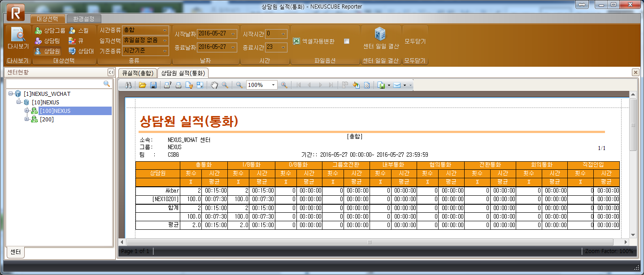Open the export format dropdown arrow
This screenshot has height=275, width=644.
[389, 85]
